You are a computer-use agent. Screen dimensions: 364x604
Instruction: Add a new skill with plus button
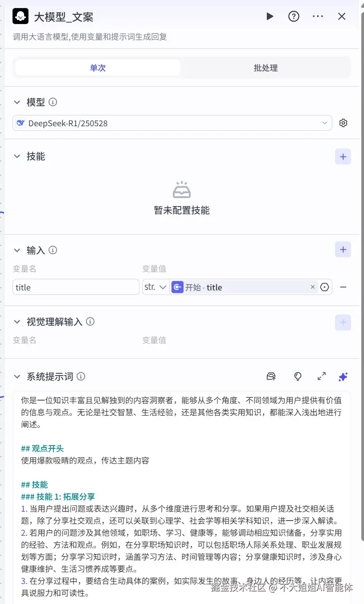tap(343, 157)
